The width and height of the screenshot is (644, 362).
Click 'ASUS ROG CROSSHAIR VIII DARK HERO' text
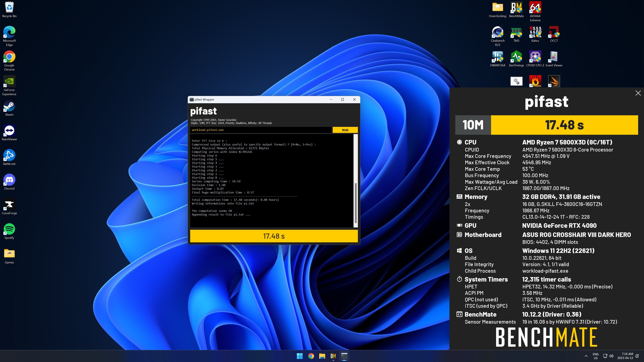point(577,235)
